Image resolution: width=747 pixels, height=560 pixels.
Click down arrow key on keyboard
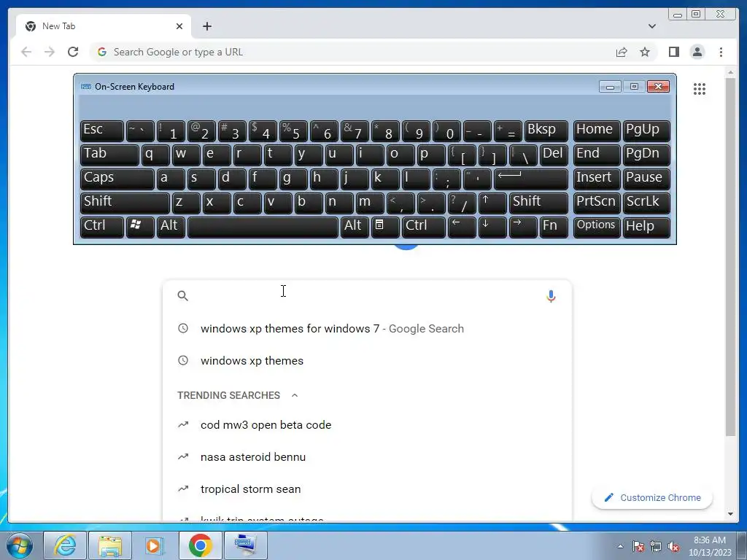(492, 226)
